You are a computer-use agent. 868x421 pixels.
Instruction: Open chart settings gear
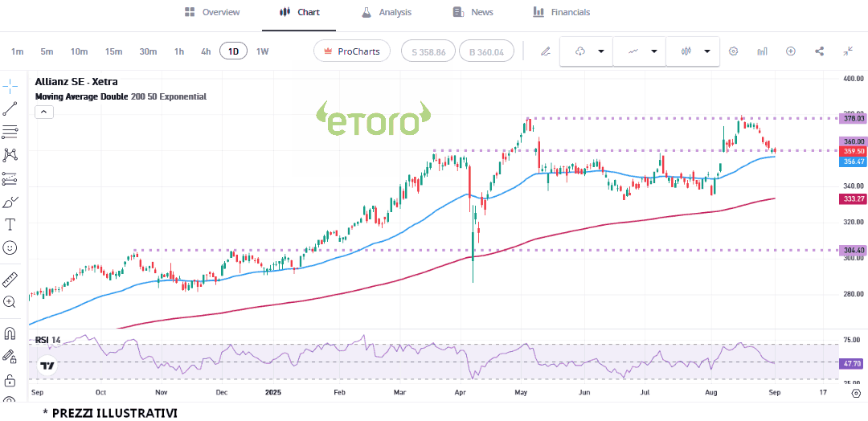733,51
